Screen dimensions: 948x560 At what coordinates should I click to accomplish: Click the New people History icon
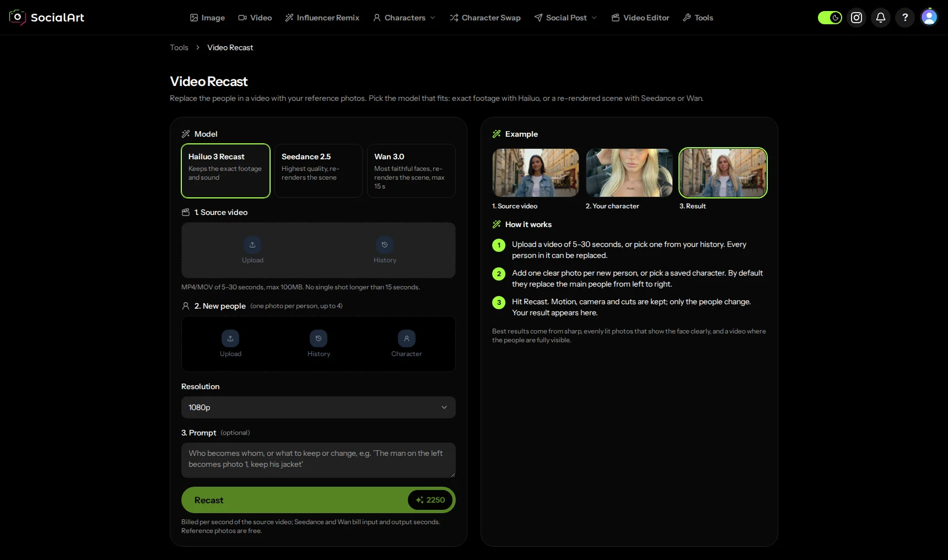pyautogui.click(x=319, y=338)
